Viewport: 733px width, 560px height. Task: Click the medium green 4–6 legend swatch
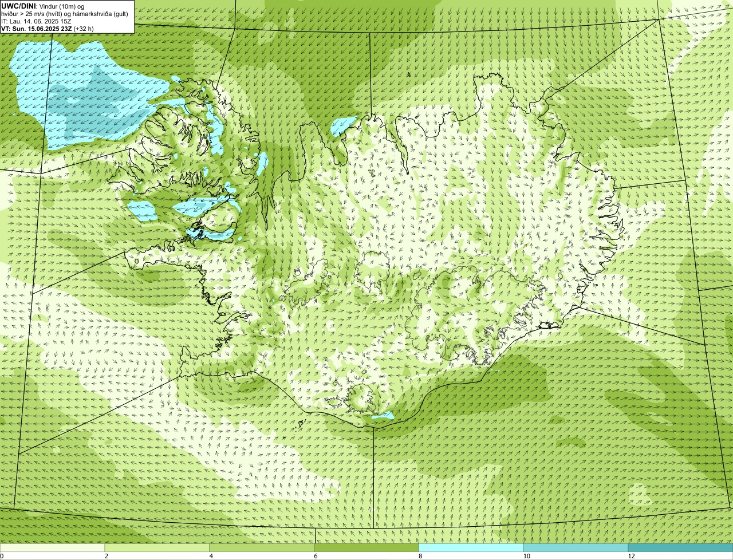[262, 548]
